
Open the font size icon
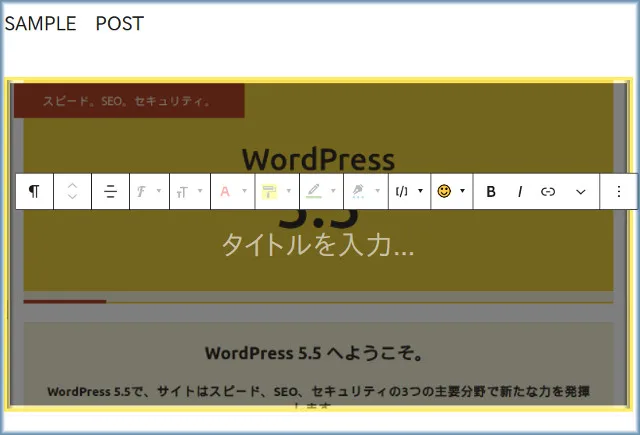(182, 191)
